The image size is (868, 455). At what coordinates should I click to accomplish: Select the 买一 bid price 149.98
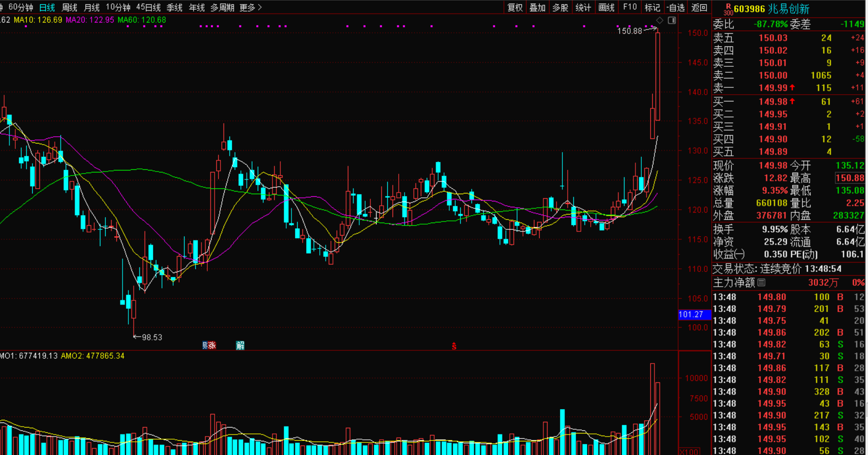tap(773, 102)
